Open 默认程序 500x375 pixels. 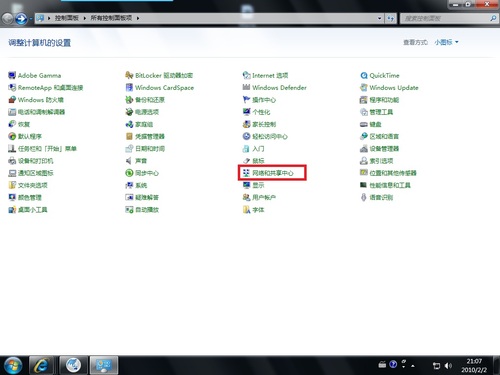[25, 136]
